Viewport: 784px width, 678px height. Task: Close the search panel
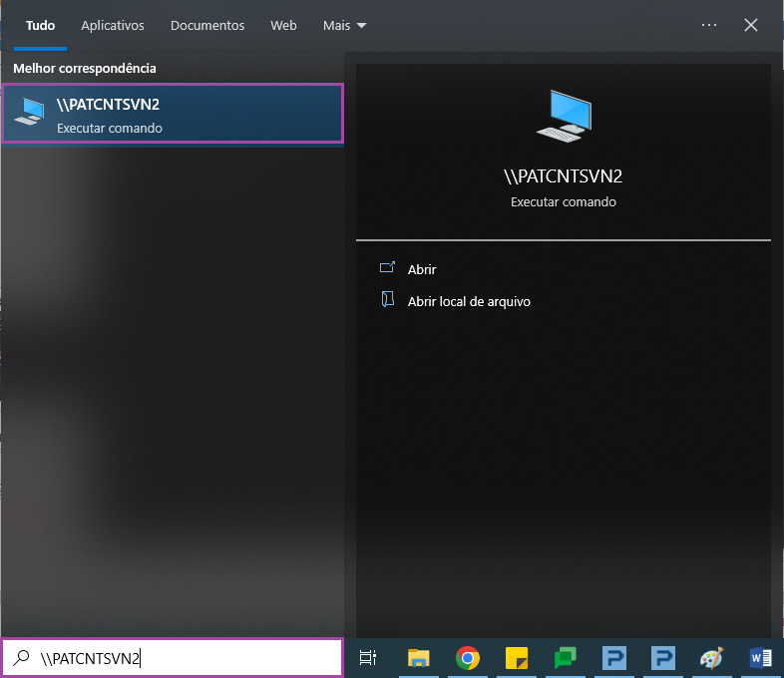coord(750,25)
